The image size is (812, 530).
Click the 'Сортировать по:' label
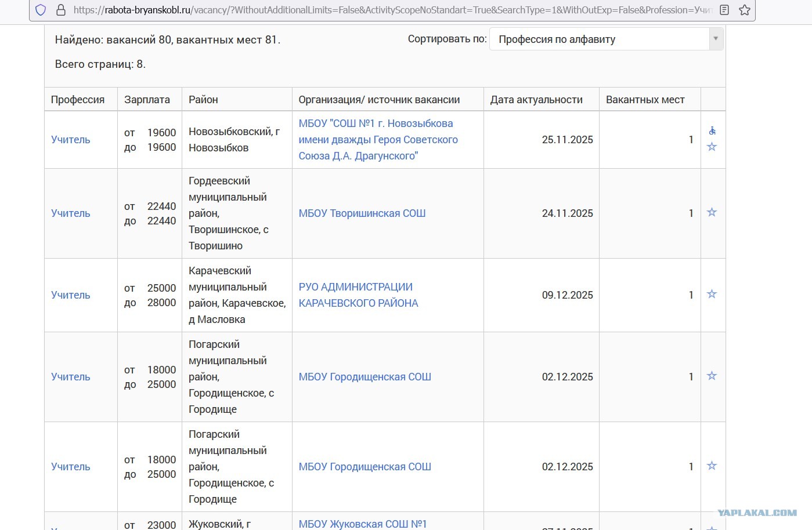[447, 39]
